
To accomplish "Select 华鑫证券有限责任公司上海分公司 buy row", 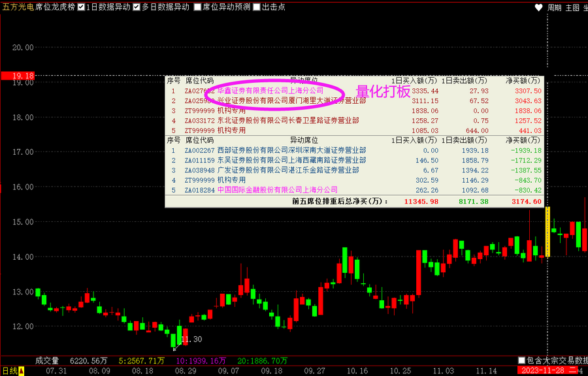I will click(354, 91).
